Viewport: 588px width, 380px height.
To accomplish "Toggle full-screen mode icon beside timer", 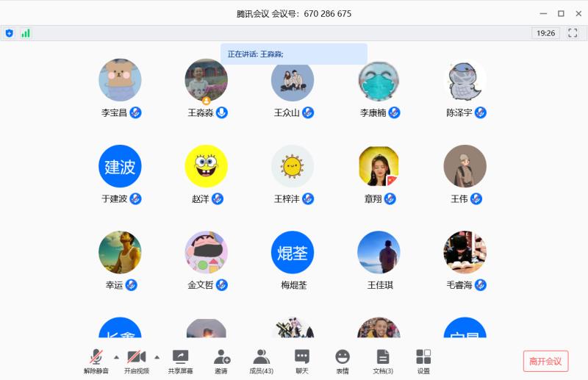I will [x=573, y=33].
